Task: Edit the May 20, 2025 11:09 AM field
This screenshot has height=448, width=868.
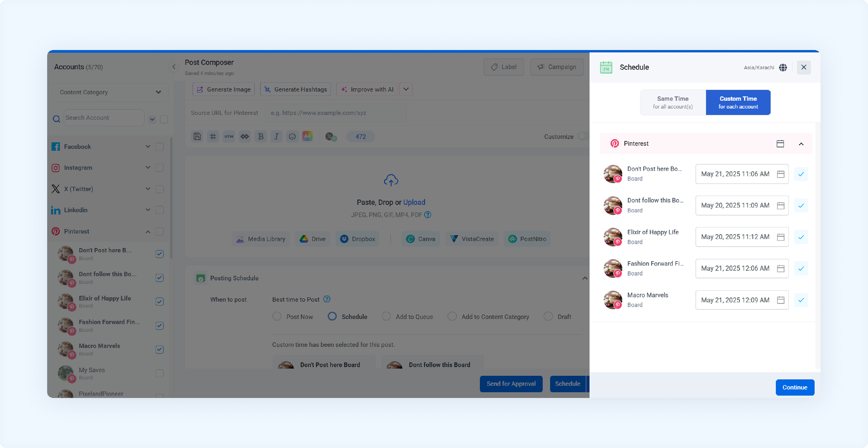Action: click(x=742, y=205)
